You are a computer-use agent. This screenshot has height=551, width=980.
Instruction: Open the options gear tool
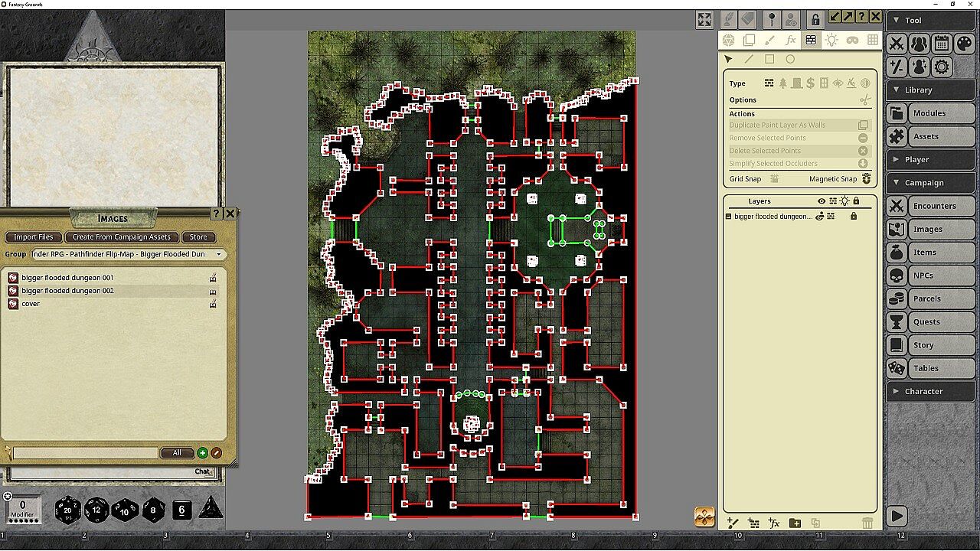click(x=942, y=67)
